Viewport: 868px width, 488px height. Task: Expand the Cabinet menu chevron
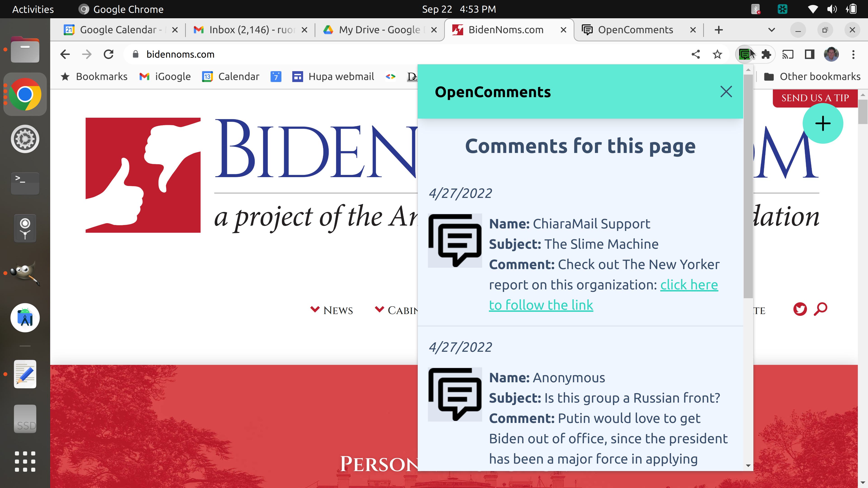click(380, 309)
